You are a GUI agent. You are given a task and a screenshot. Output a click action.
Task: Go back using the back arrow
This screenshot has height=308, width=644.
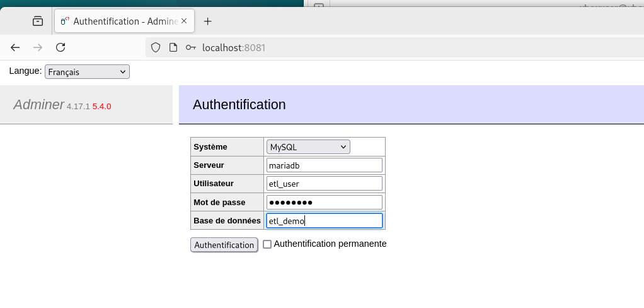[16, 47]
